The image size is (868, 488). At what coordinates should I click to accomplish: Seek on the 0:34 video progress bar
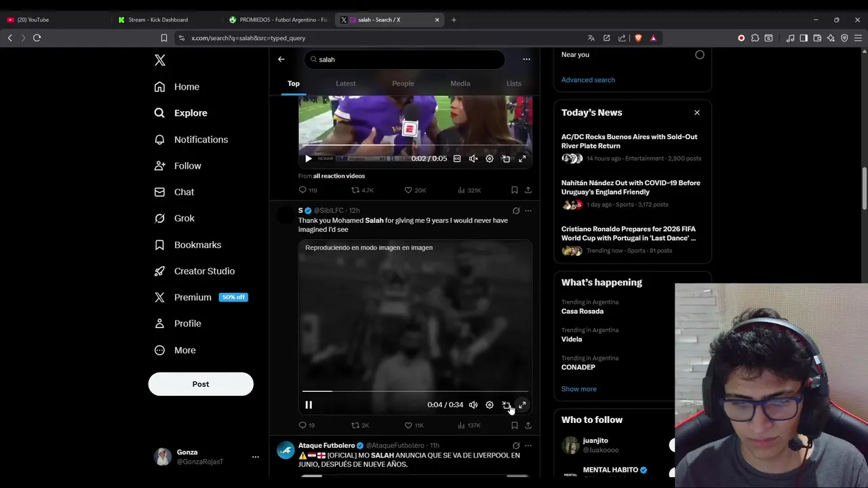point(415,391)
